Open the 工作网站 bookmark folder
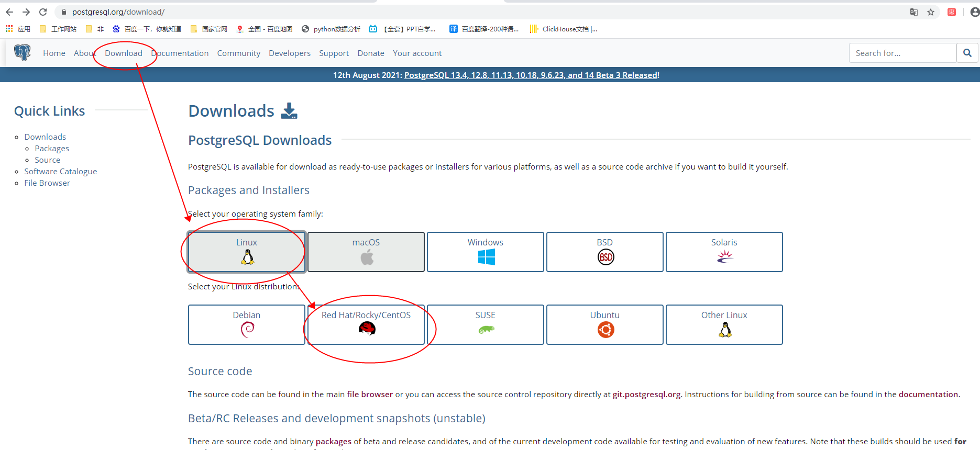 (58, 29)
